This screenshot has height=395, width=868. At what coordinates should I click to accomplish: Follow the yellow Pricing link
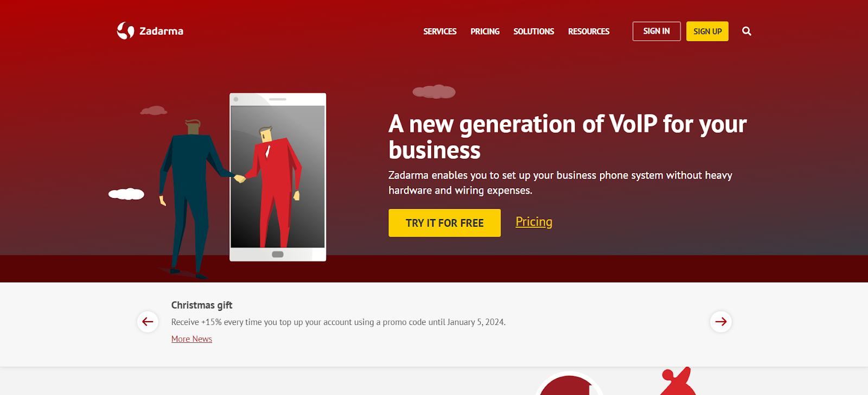pos(534,222)
